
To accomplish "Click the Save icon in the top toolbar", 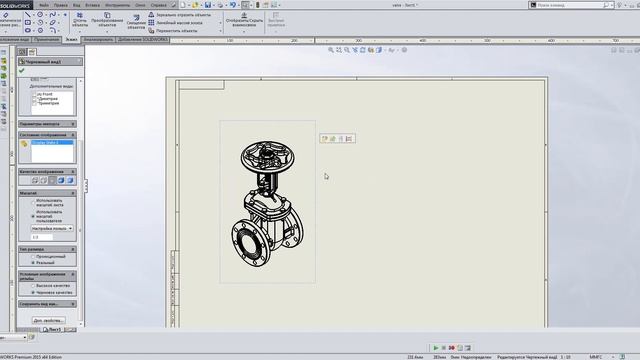I will tap(208, 5).
